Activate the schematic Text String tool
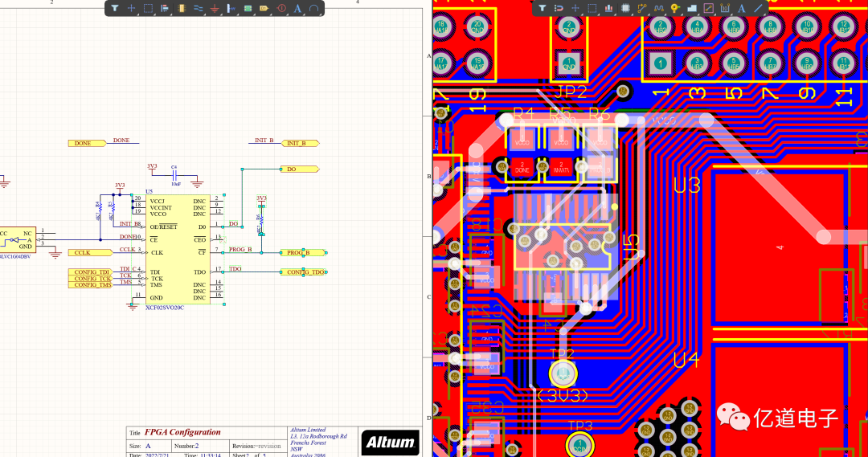This screenshot has height=457, width=868. click(x=298, y=8)
